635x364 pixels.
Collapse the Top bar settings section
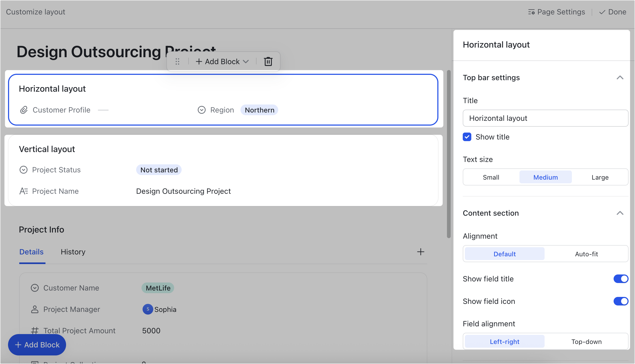[x=620, y=78]
